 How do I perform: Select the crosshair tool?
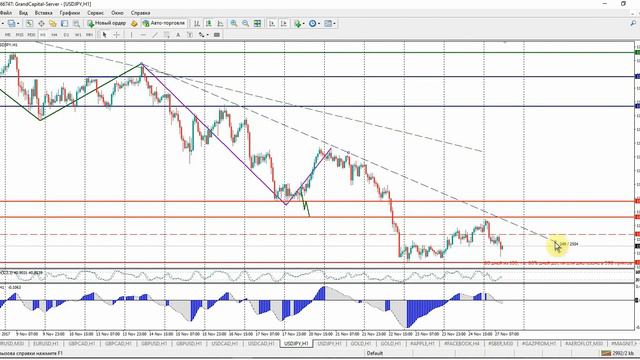(116, 35)
